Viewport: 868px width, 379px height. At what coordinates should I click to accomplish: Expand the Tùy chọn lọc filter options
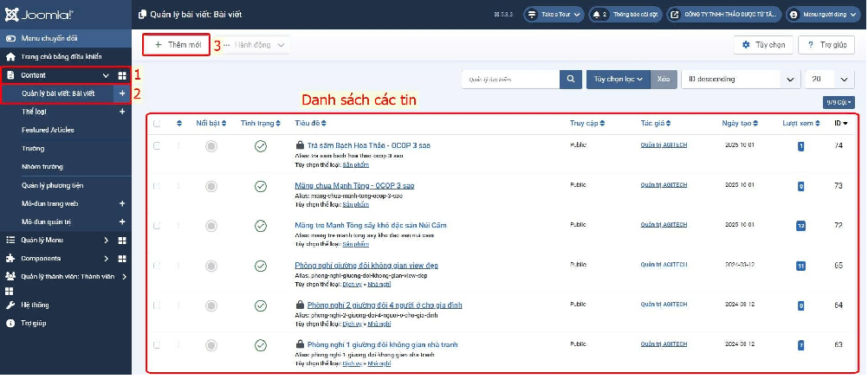(x=618, y=79)
